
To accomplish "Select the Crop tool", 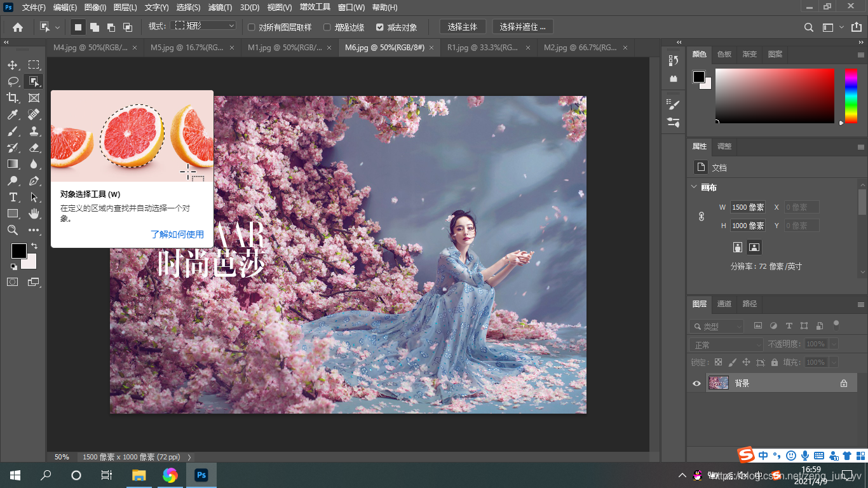I will click(11, 98).
